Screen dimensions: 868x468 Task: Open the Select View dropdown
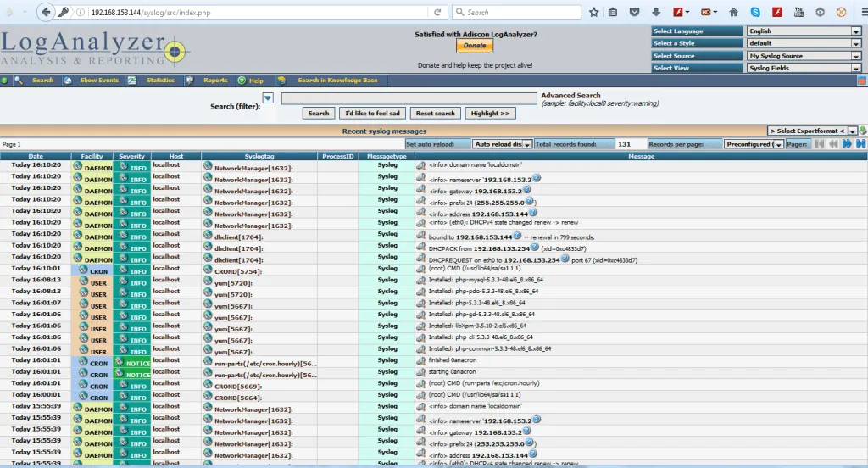click(804, 68)
